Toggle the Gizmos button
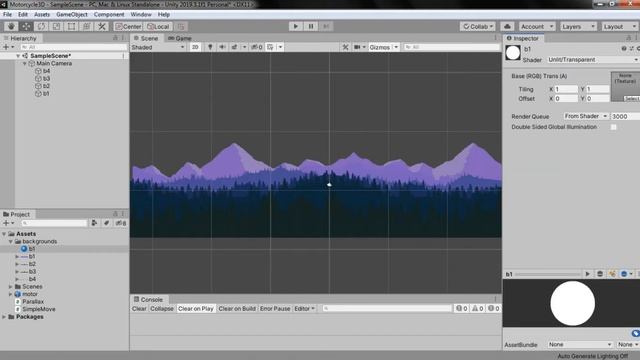The width and height of the screenshot is (640, 360). click(379, 47)
